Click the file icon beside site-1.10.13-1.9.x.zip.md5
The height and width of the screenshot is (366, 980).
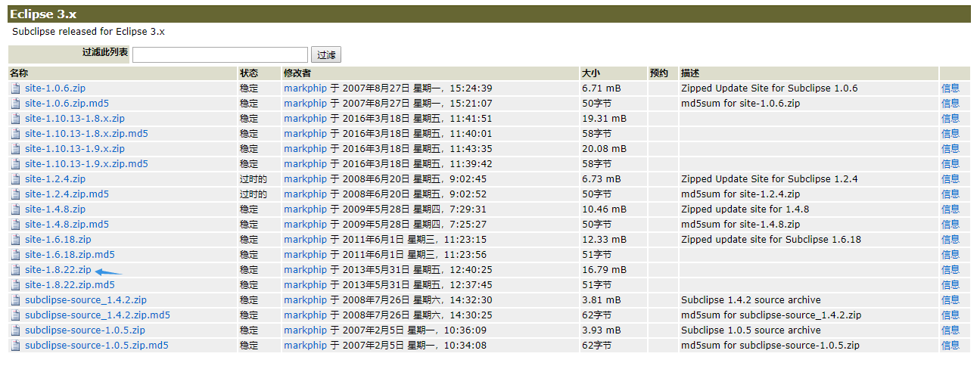pos(15,164)
